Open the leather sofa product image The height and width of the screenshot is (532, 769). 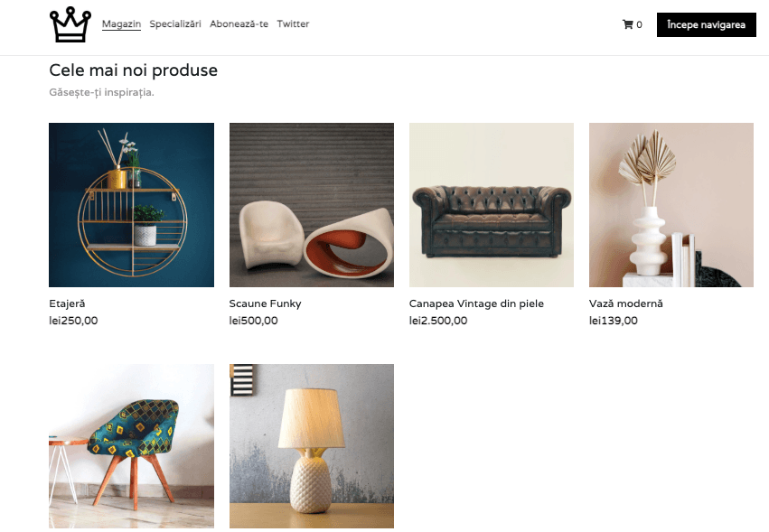(x=492, y=205)
